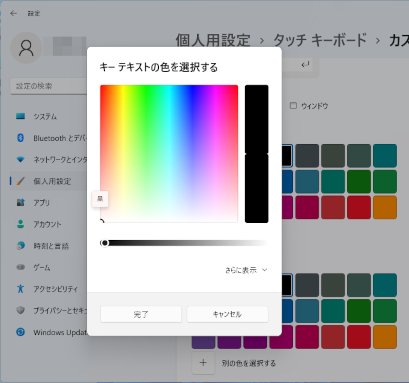Open プライバシーとセキュリティ shield icon
This screenshot has height=383, width=409.
(x=20, y=310)
